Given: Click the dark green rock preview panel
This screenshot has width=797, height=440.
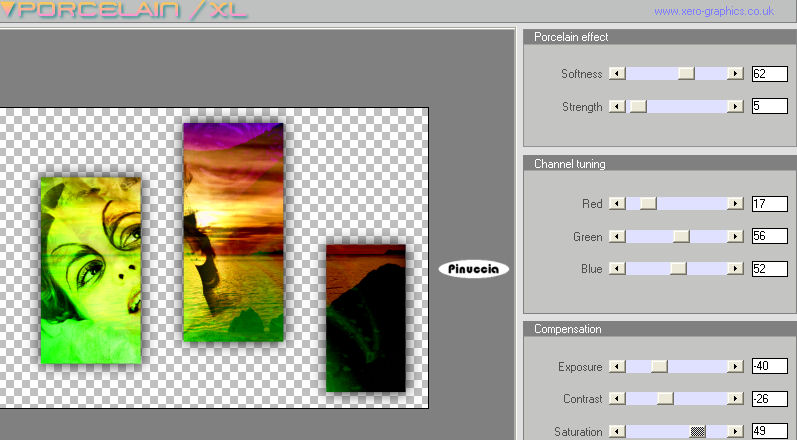Looking at the screenshot, I should (366, 319).
